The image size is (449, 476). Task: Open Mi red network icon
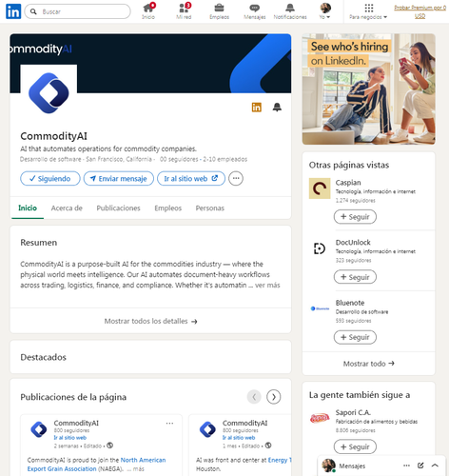(x=184, y=11)
